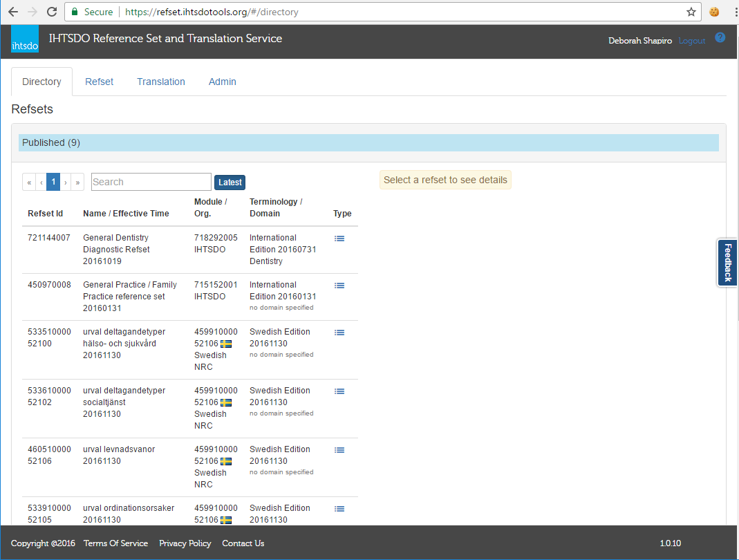739x560 pixels.
Task: Click type icon for hälso- och sjukvård refset
Action: [339, 333]
